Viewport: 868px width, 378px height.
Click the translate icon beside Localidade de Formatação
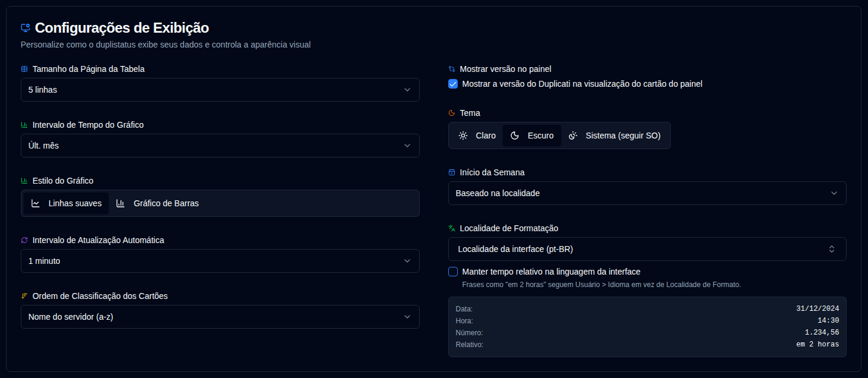click(452, 228)
